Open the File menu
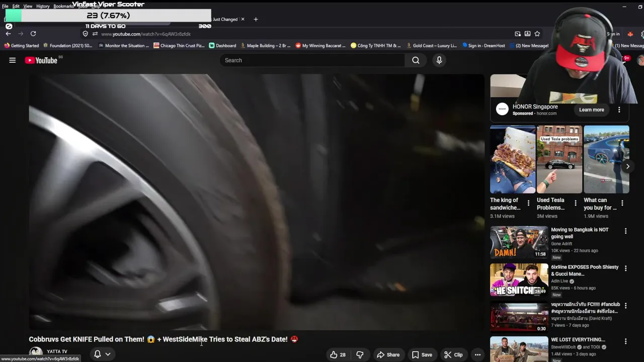Viewport: 644px width, 362px height. (5, 6)
